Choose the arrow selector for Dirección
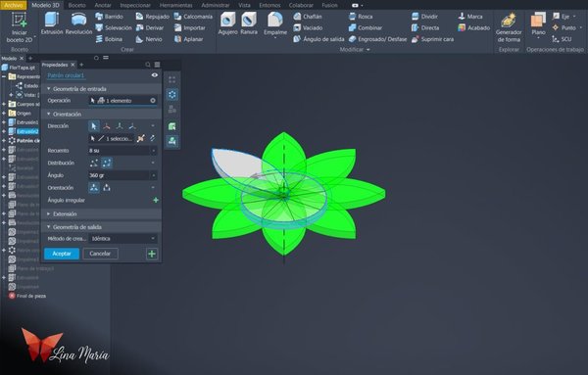Screen dimensions: 588x375 pos(94,126)
